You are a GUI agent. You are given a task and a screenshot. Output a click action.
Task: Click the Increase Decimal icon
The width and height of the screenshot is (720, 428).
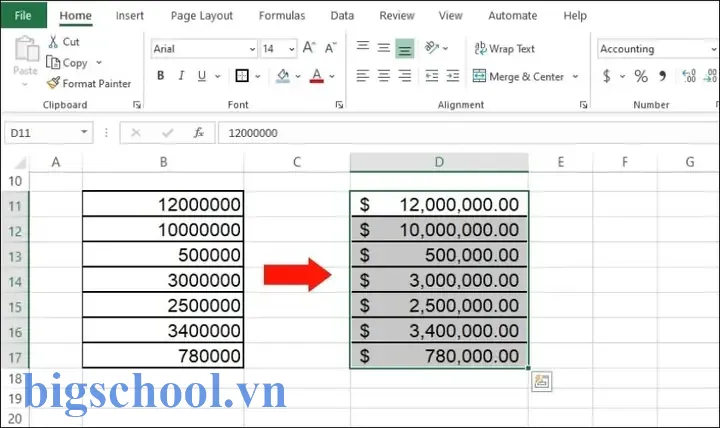tap(689, 76)
